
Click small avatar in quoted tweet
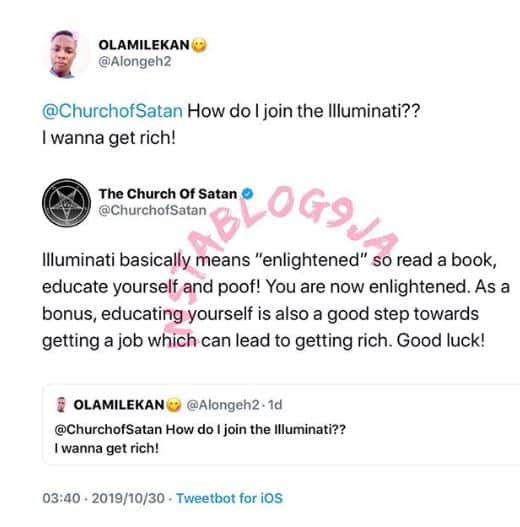61,405
